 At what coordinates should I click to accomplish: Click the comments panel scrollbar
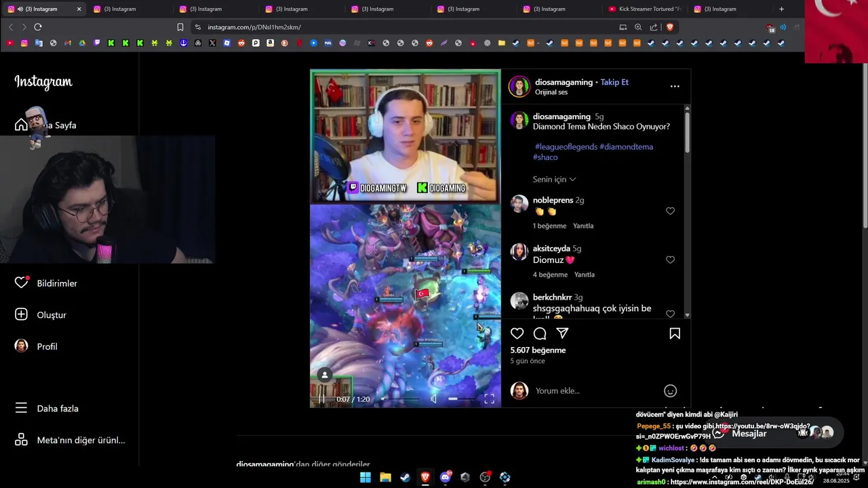point(687,132)
